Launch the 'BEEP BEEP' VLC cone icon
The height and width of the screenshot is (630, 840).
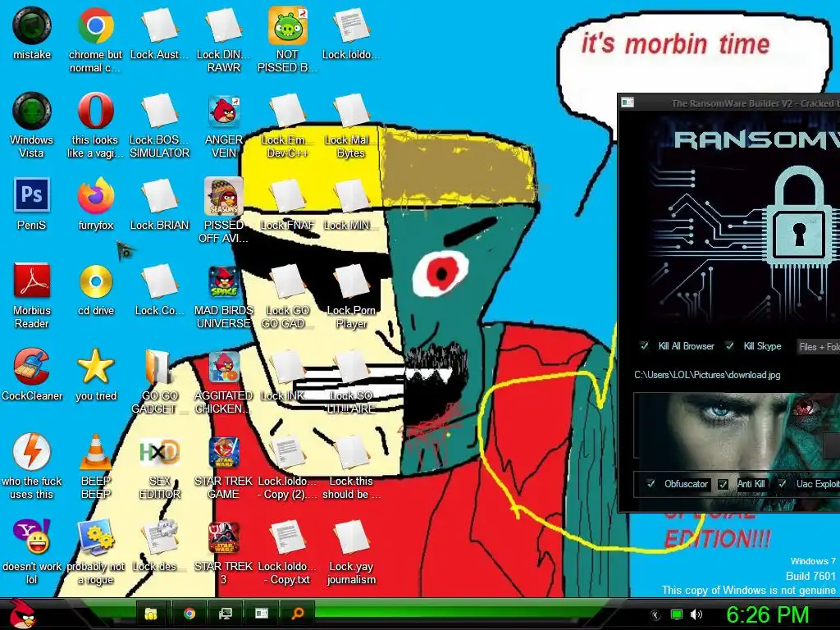tap(95, 452)
